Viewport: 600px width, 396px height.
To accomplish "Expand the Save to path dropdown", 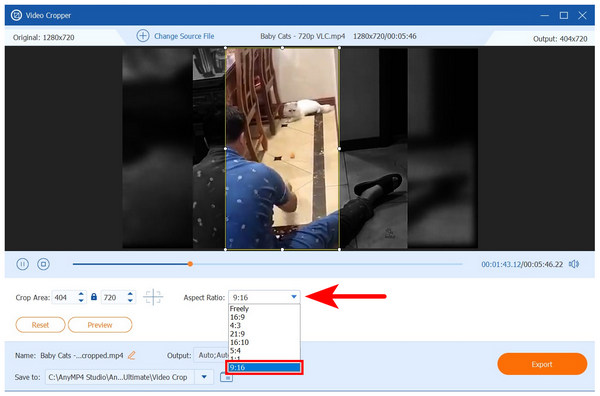I will click(x=204, y=377).
